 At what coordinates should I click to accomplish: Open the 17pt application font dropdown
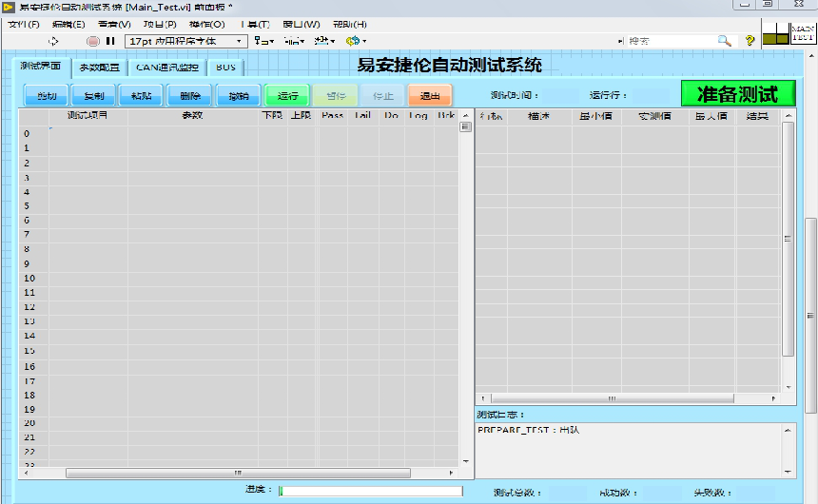click(x=185, y=41)
